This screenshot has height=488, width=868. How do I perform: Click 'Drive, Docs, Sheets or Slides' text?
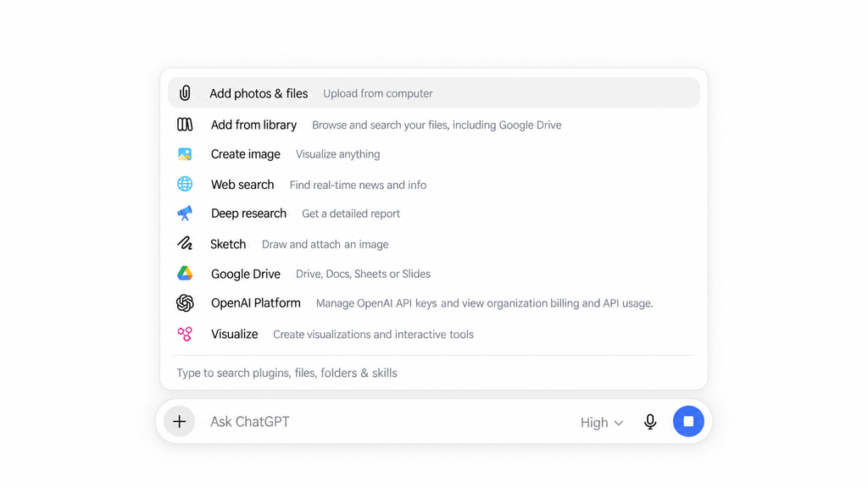[x=363, y=274]
